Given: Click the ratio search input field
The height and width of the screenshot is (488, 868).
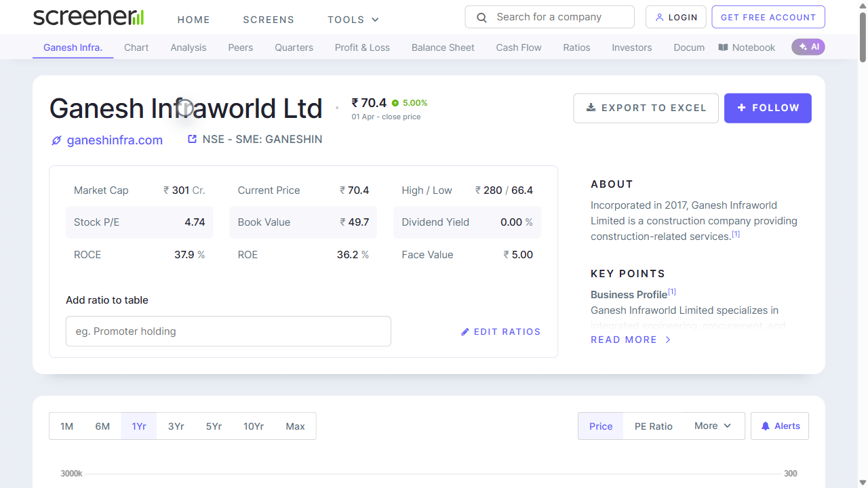Looking at the screenshot, I should point(228,331).
